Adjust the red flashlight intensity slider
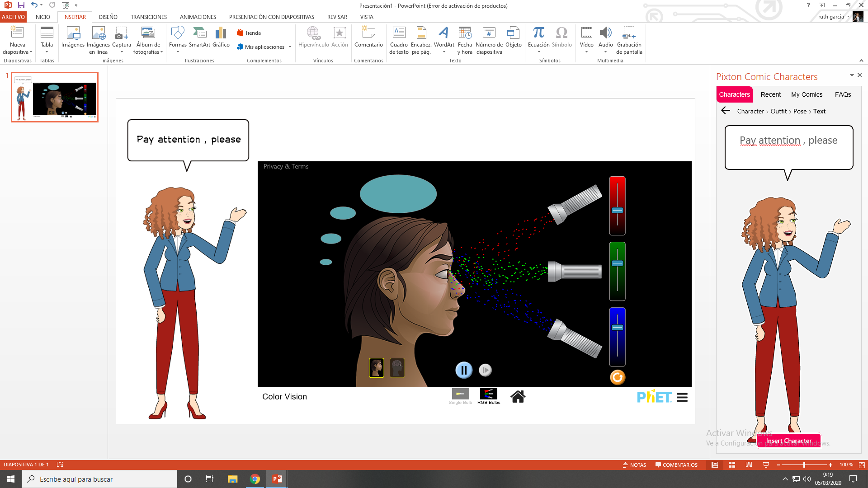The height and width of the screenshot is (488, 868). (x=617, y=211)
